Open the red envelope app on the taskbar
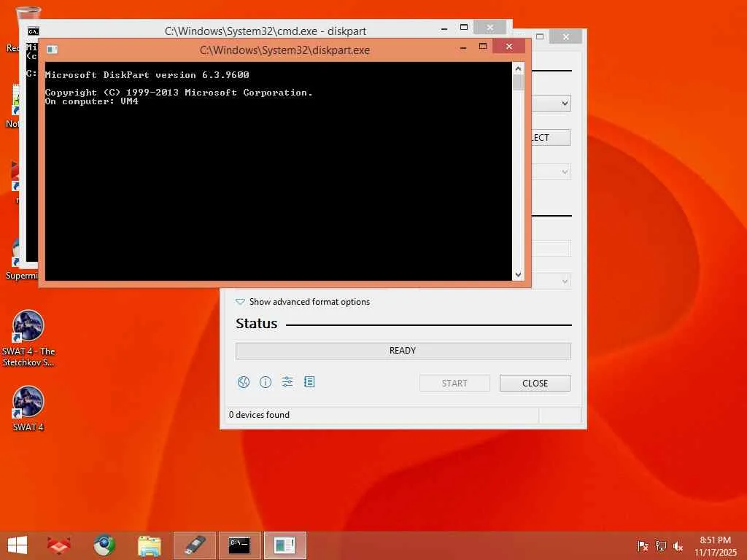 pos(59,545)
